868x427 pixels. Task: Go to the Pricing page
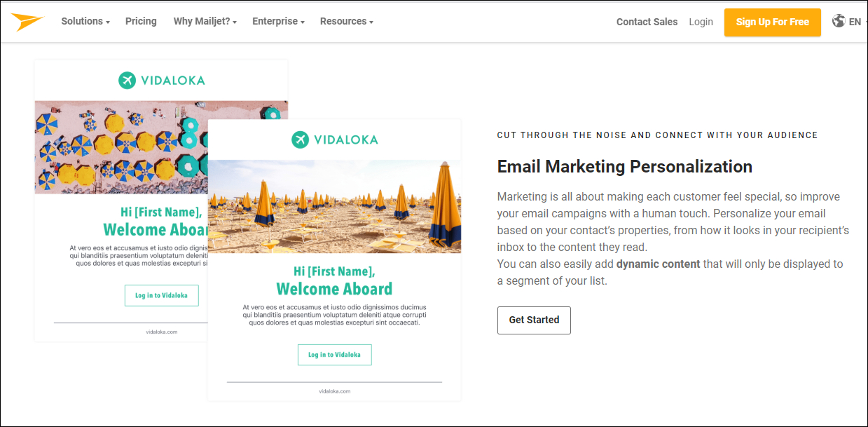[x=141, y=21]
